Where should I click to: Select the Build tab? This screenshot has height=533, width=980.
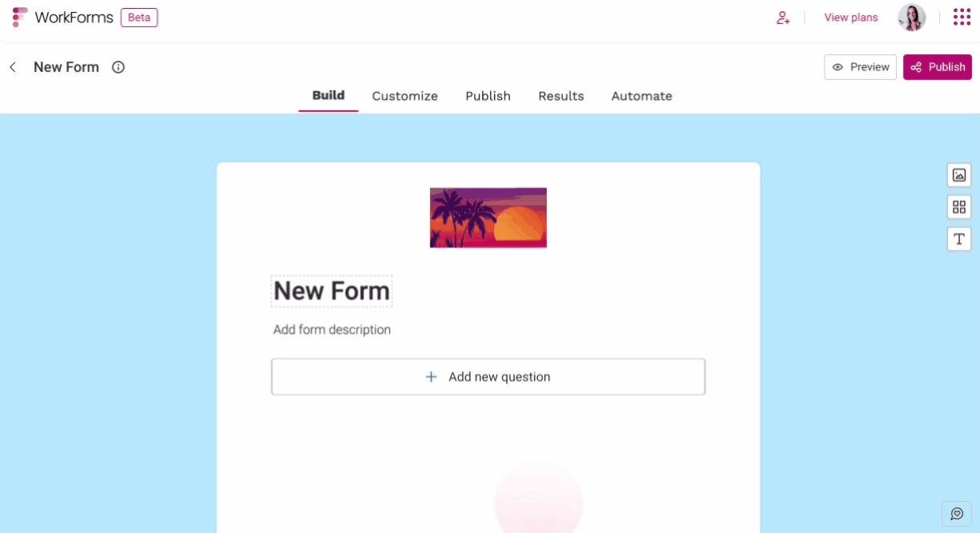coord(329,95)
